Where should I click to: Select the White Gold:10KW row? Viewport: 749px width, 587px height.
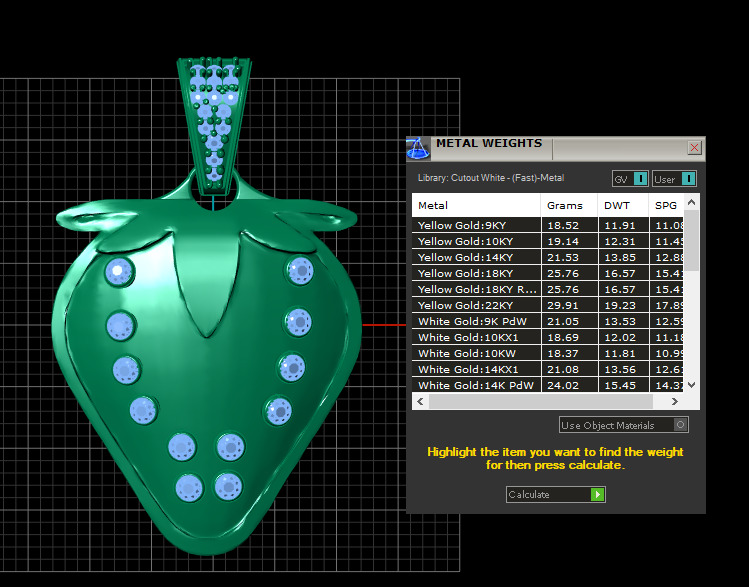(x=547, y=353)
